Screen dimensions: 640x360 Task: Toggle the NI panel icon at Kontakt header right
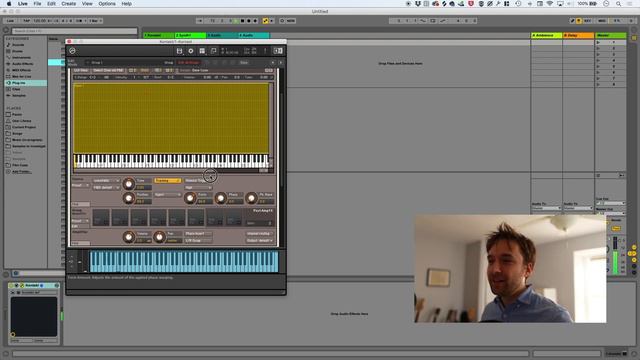[x=278, y=51]
